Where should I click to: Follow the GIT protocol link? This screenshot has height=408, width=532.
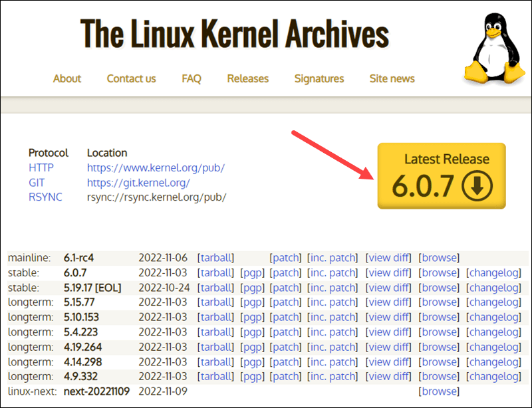tap(37, 182)
